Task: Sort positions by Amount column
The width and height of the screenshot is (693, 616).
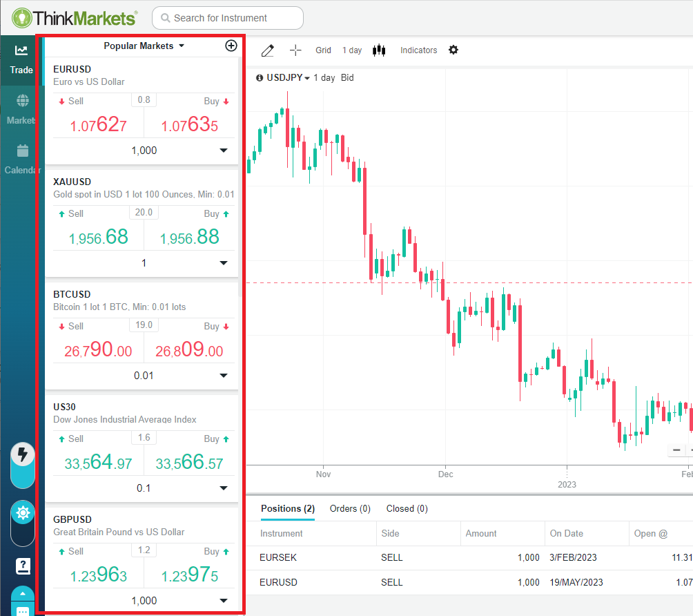Action: pos(481,534)
